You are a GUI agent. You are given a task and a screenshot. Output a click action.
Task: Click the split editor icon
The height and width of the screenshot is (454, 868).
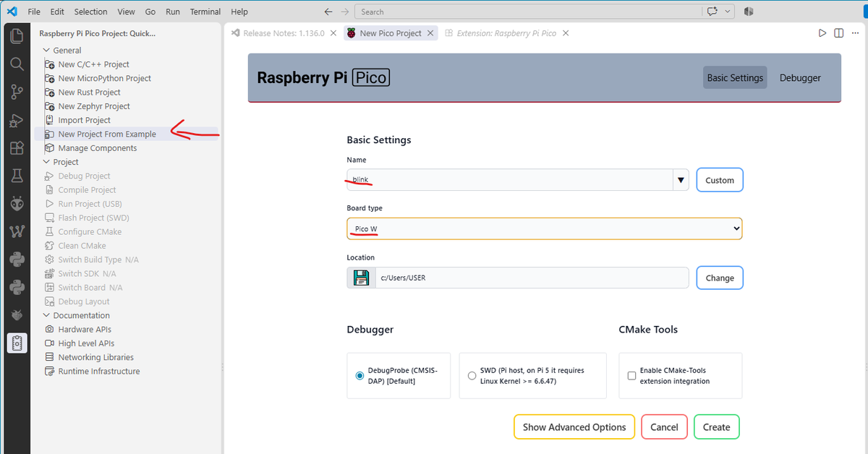[838, 33]
